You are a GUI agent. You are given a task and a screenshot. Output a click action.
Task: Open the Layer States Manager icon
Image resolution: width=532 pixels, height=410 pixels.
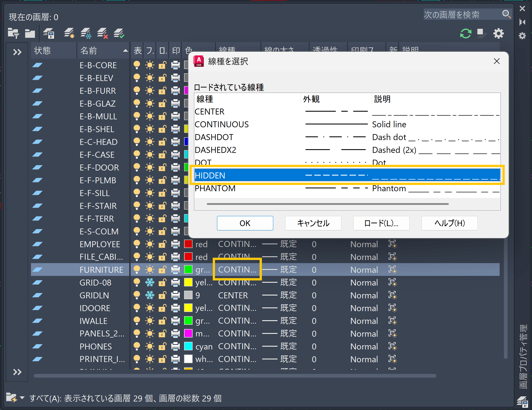pyautogui.click(x=49, y=33)
